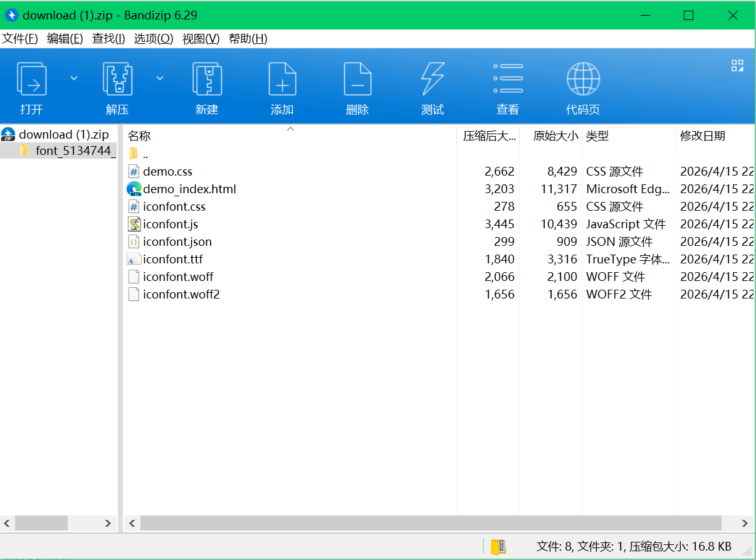Select the demo.css file name
This screenshot has height=560, width=756.
coord(167,171)
